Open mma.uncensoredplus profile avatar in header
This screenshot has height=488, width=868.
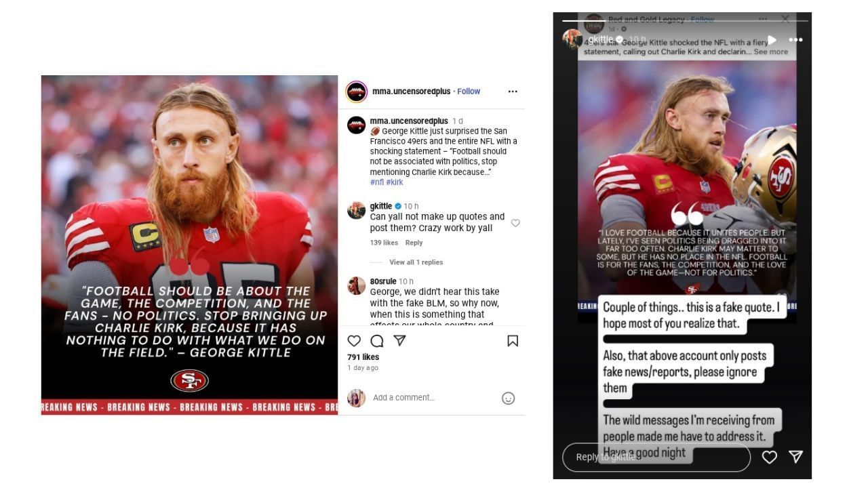click(357, 91)
